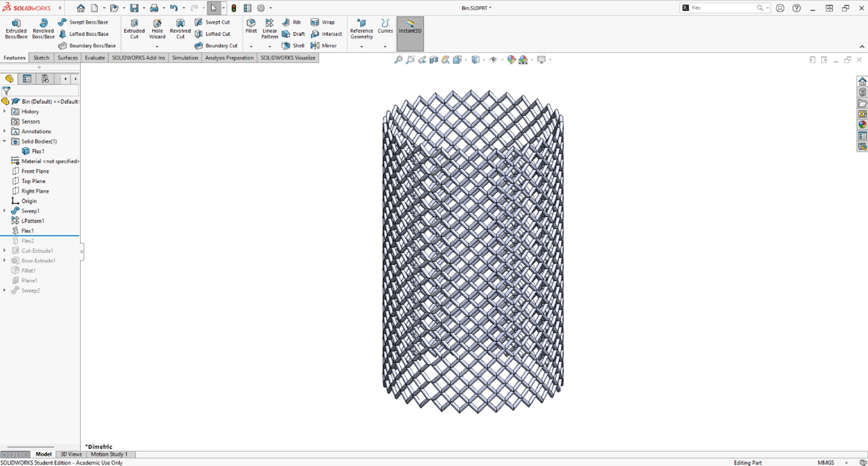Choose the Shell feature tool
868x466 pixels.
[293, 46]
